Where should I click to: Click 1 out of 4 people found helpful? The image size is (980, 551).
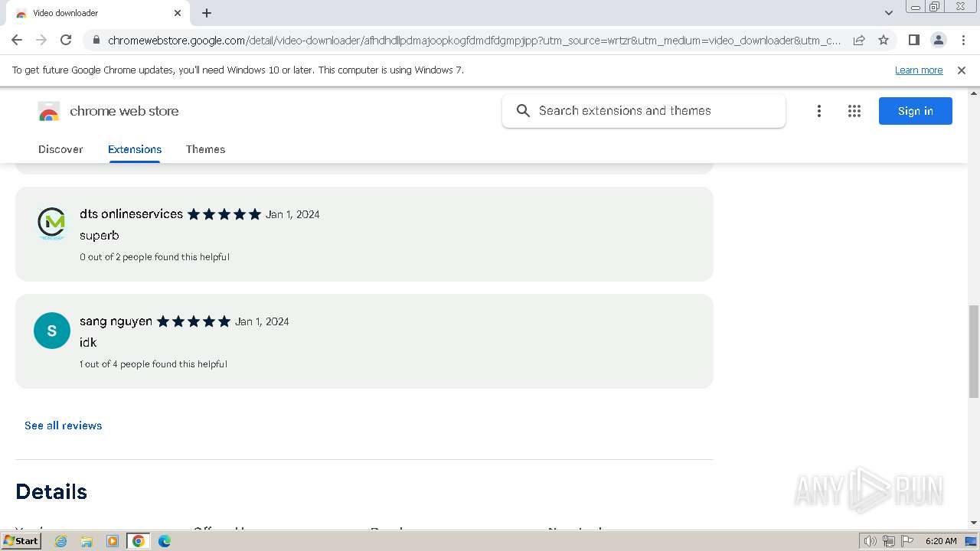coord(153,364)
